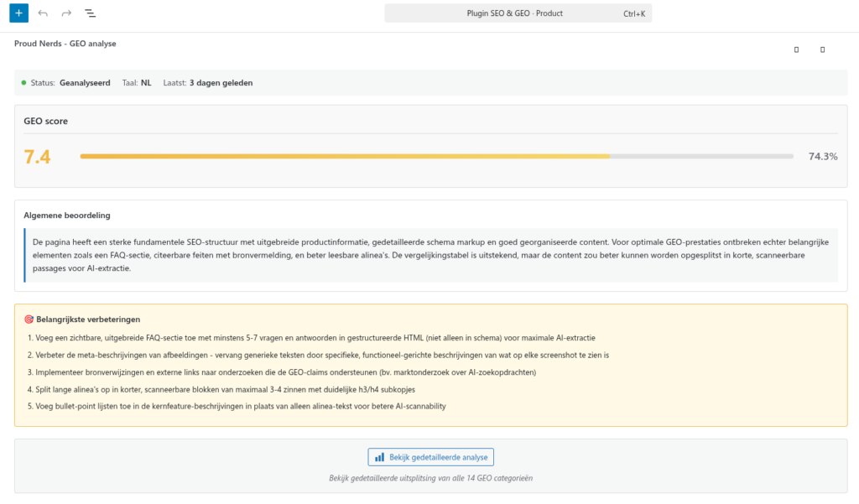Click the Redo arrow icon
Screen dimensions: 859x504
pyautogui.click(x=66, y=13)
